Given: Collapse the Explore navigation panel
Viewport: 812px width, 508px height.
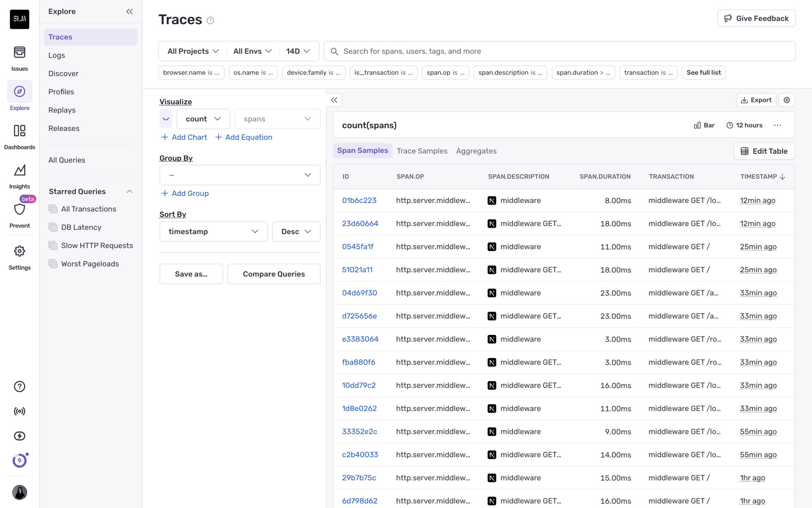Looking at the screenshot, I should pyautogui.click(x=129, y=11).
